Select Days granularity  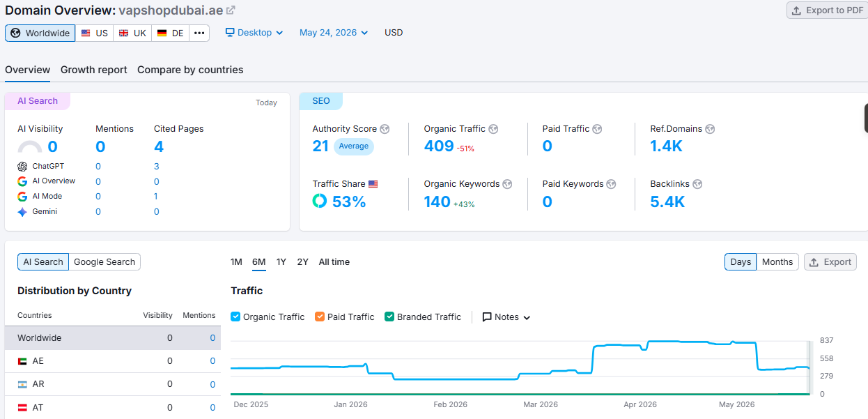click(x=741, y=262)
